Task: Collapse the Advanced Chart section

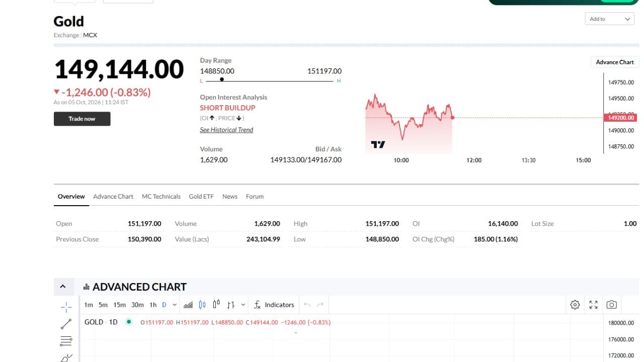Action: coord(63,287)
